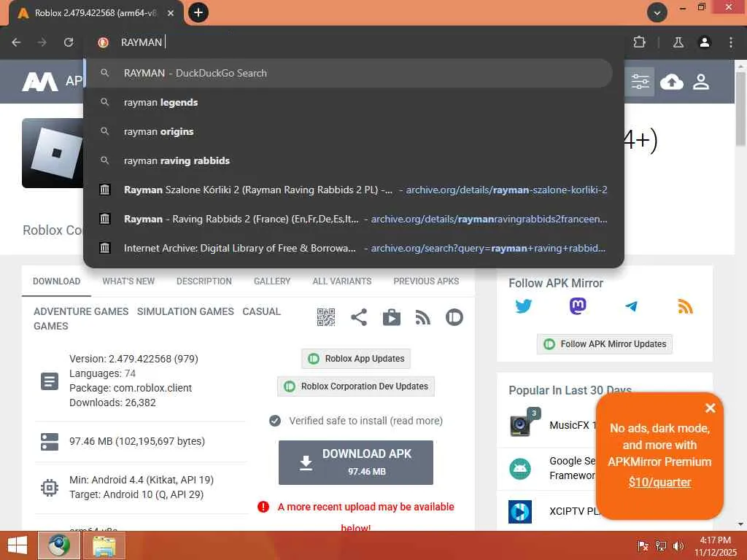Show the QR code icon

(326, 317)
